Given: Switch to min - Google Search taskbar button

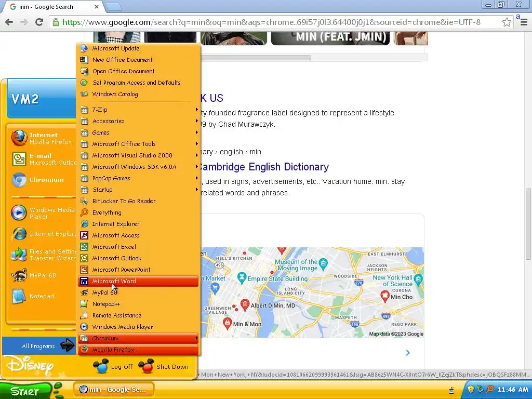Looking at the screenshot, I should click(x=114, y=390).
